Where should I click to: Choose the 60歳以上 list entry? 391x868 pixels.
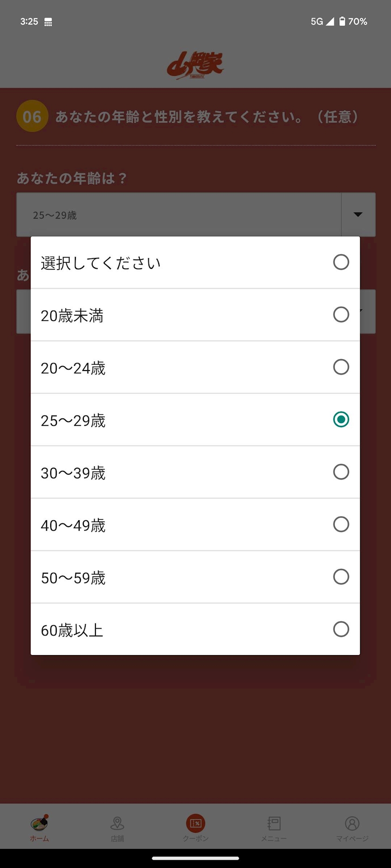[x=195, y=630]
